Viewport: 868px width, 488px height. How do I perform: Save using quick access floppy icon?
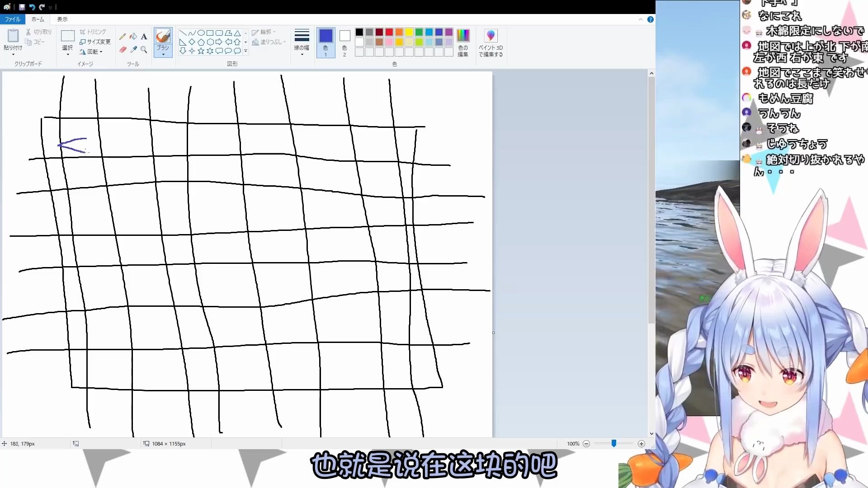coord(22,7)
